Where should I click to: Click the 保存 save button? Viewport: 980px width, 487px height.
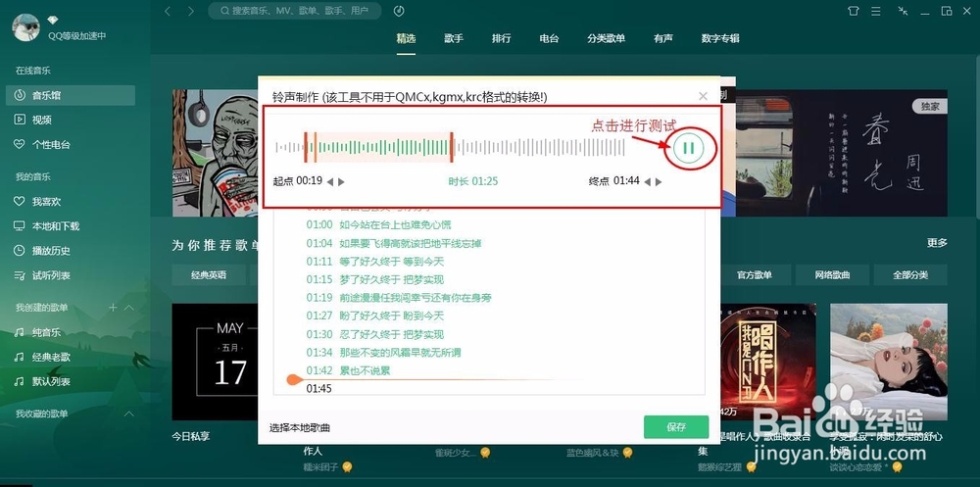[676, 427]
